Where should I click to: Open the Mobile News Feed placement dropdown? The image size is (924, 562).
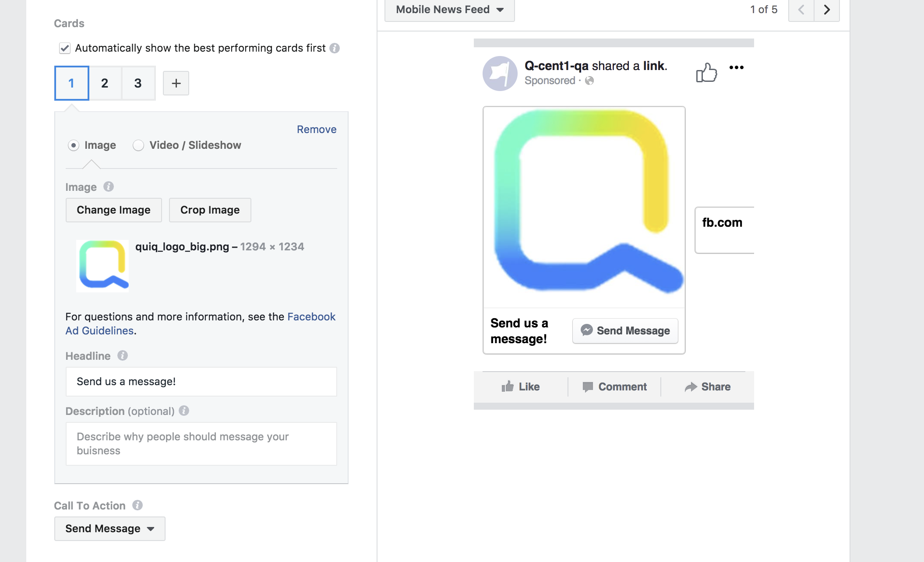tap(449, 10)
